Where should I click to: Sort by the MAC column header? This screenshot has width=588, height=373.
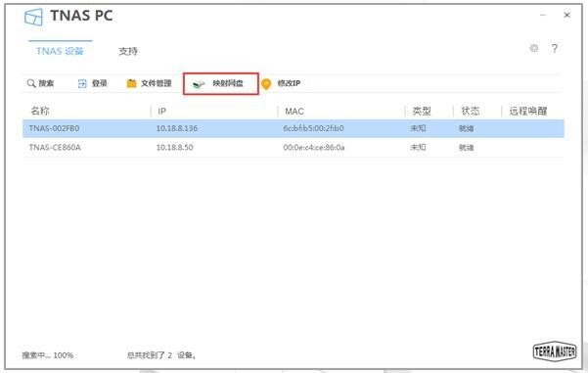[x=294, y=111]
